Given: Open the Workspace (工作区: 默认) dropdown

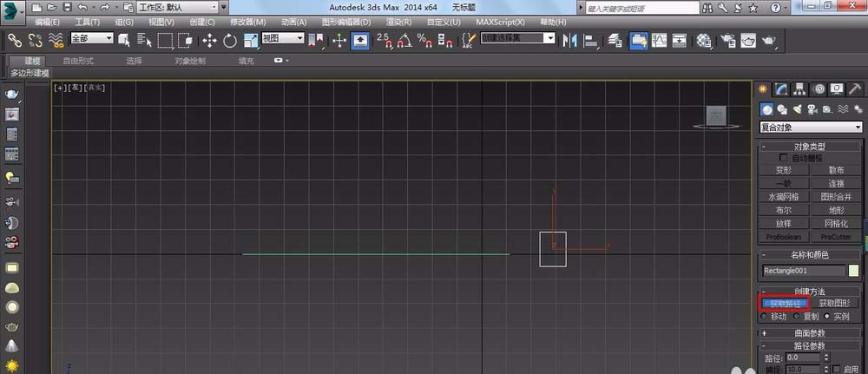Looking at the screenshot, I should (x=177, y=8).
